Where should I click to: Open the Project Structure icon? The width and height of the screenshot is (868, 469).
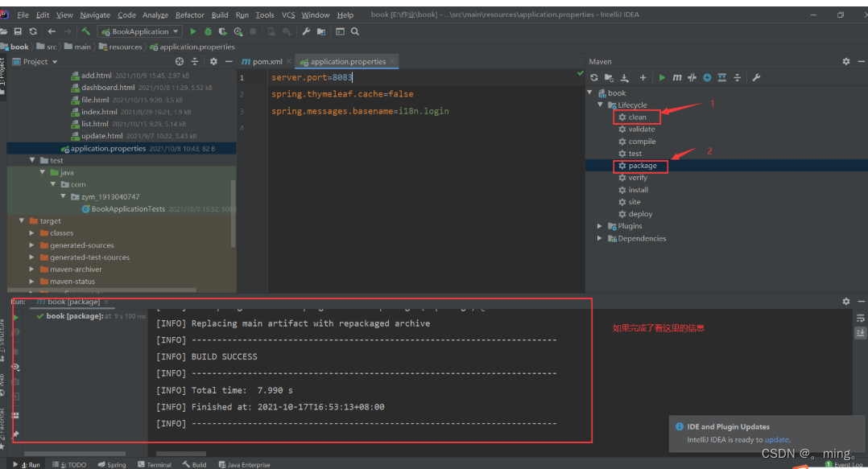click(321, 31)
